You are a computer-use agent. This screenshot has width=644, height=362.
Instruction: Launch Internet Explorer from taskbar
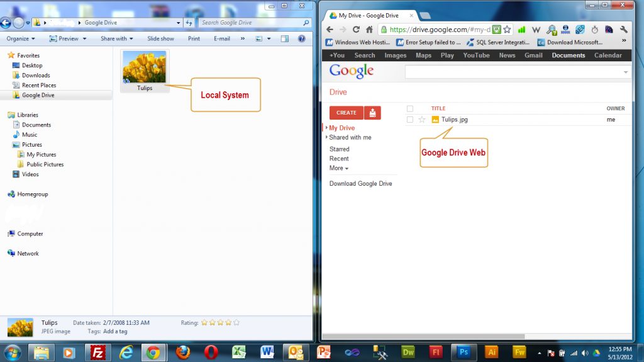126,353
